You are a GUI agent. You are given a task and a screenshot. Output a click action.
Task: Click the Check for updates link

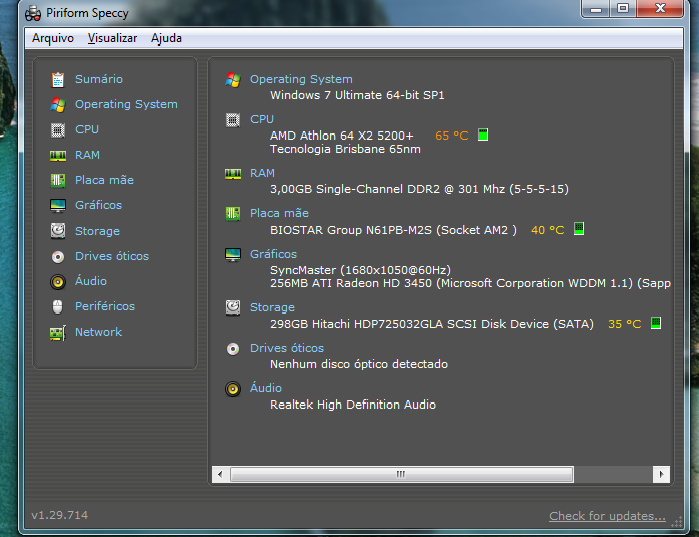click(x=607, y=516)
